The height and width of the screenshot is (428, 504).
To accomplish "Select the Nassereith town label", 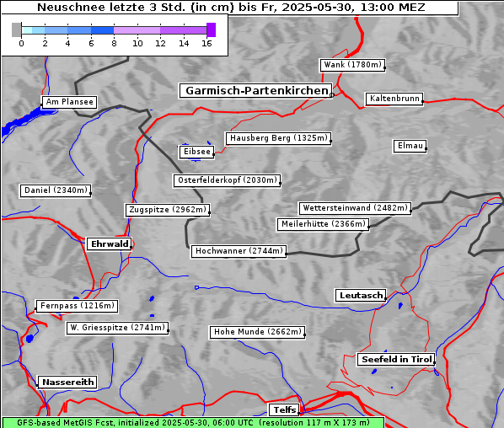I will [67, 383].
